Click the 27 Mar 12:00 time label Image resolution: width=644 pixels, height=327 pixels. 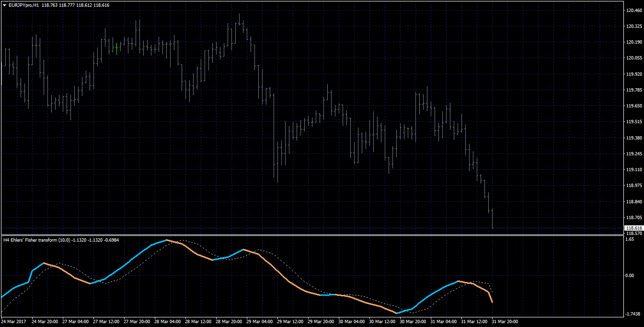tap(106, 322)
